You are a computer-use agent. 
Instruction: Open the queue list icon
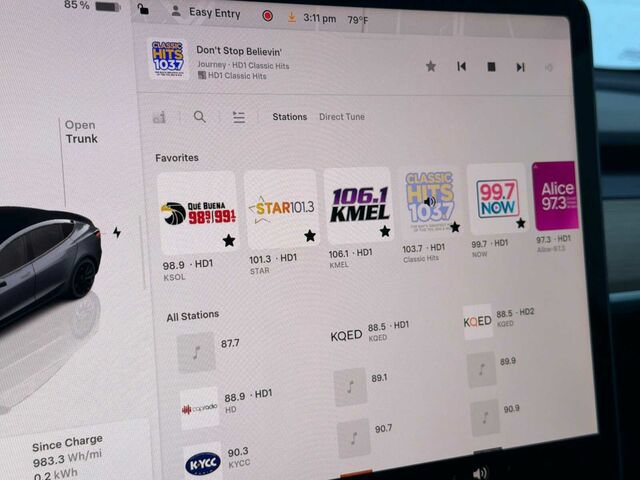239,117
